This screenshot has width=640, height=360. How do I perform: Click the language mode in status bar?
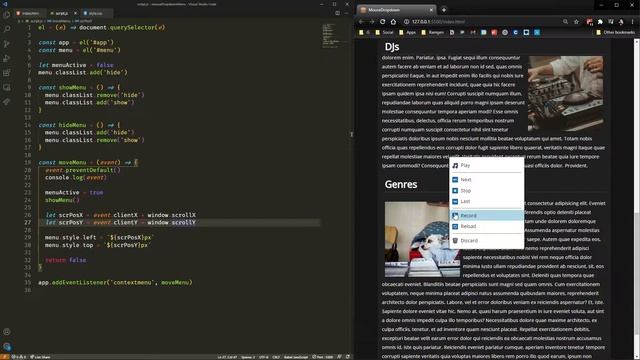(x=296, y=357)
